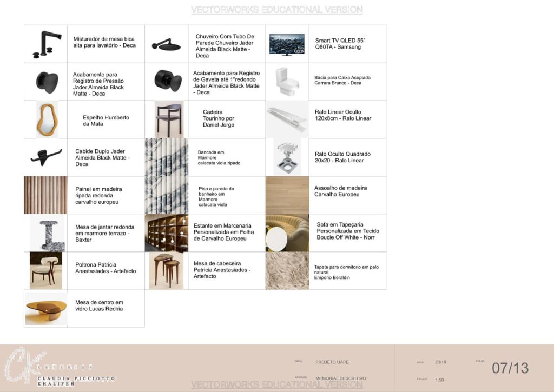554x392 pixels.
Task: Select the Cabide Duplo black hook image
Action: (46, 157)
